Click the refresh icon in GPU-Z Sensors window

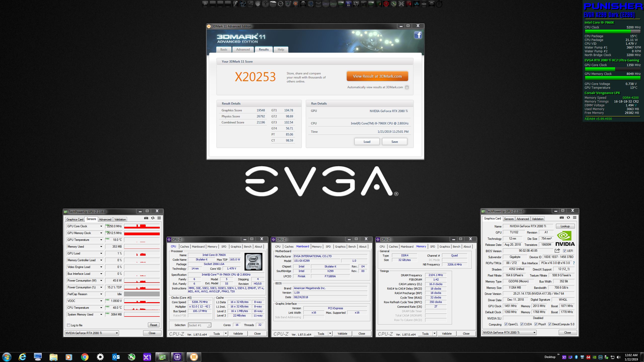[x=153, y=218]
